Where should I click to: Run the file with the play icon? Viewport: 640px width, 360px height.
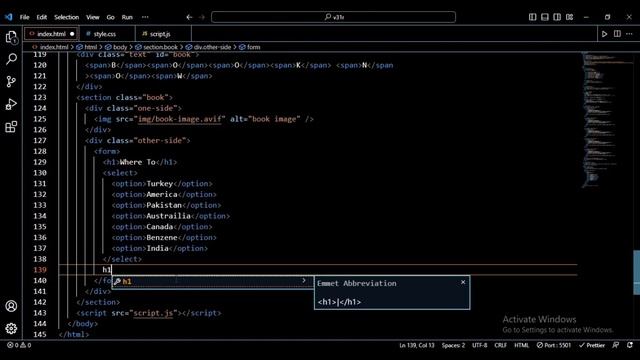pos(604,34)
